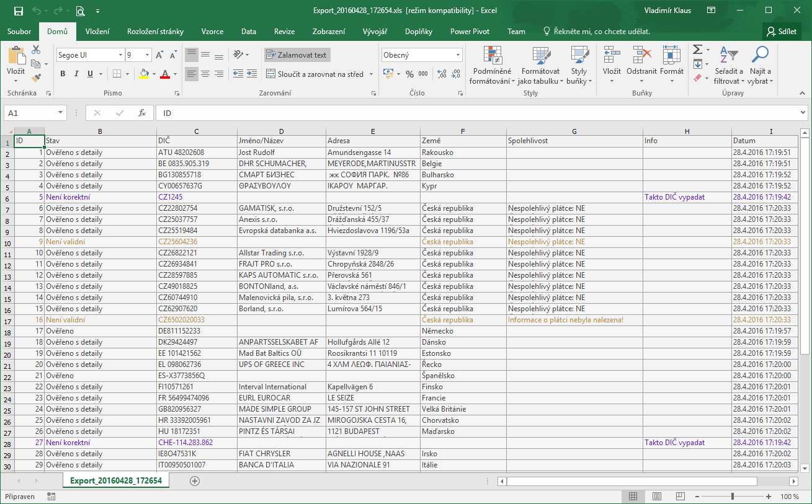Click the Save icon in quick access toolbar
This screenshot has width=812, height=504.
tap(18, 11)
